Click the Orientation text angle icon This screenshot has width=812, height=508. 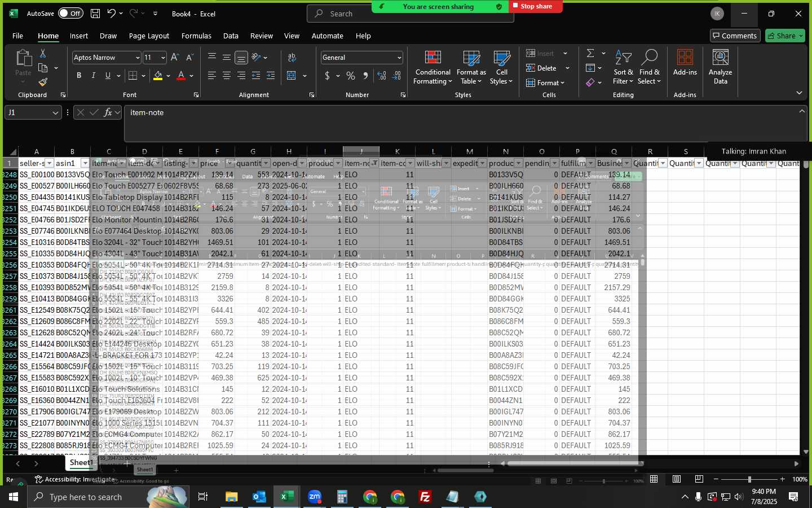256,58
